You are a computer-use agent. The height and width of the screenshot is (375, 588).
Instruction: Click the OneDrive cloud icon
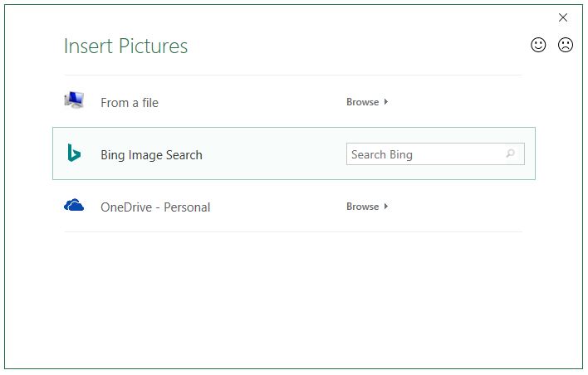tap(74, 206)
